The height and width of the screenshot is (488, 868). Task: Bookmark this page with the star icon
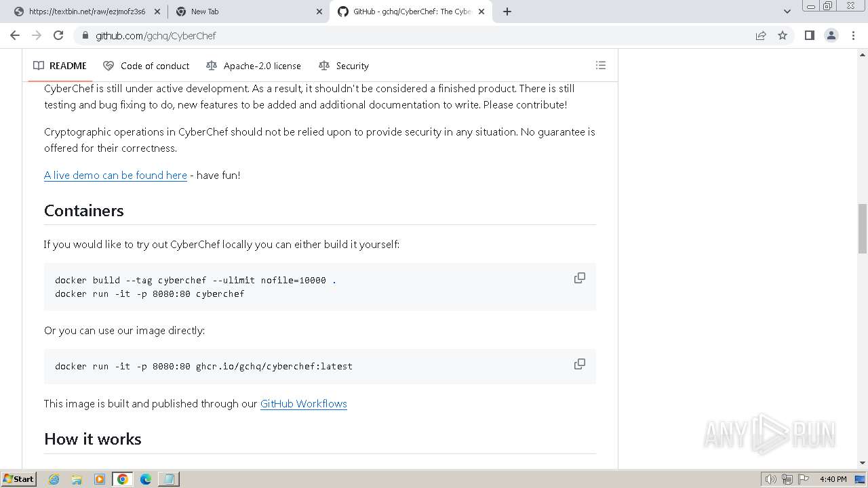(x=783, y=35)
